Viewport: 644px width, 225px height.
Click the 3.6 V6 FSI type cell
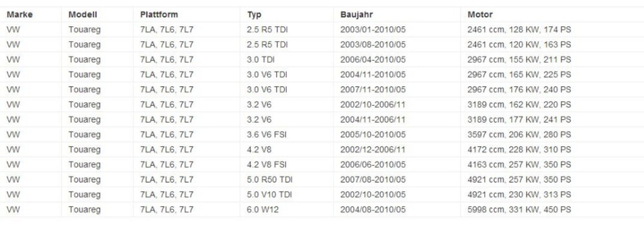pyautogui.click(x=267, y=134)
